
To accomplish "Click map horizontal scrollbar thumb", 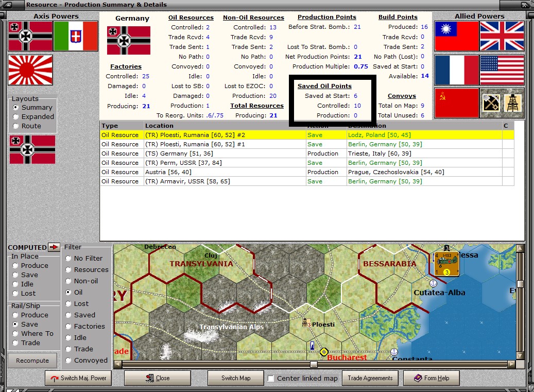I will pos(314,364).
